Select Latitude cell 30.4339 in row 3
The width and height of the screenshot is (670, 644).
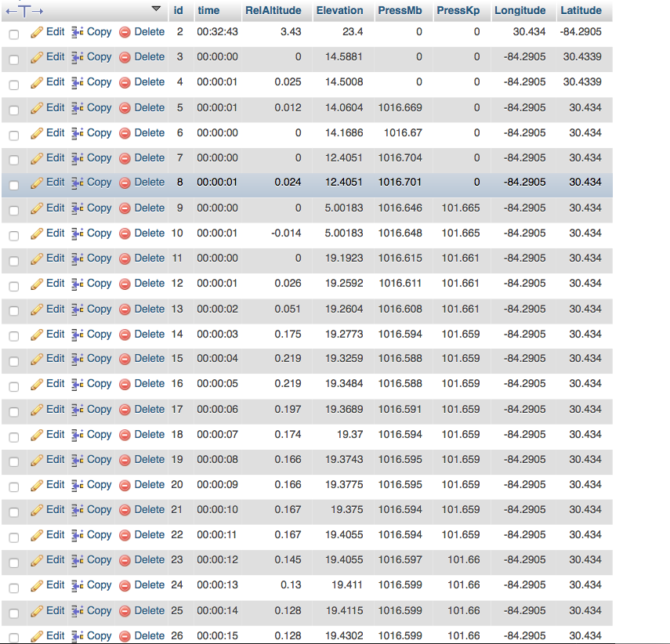(x=582, y=57)
